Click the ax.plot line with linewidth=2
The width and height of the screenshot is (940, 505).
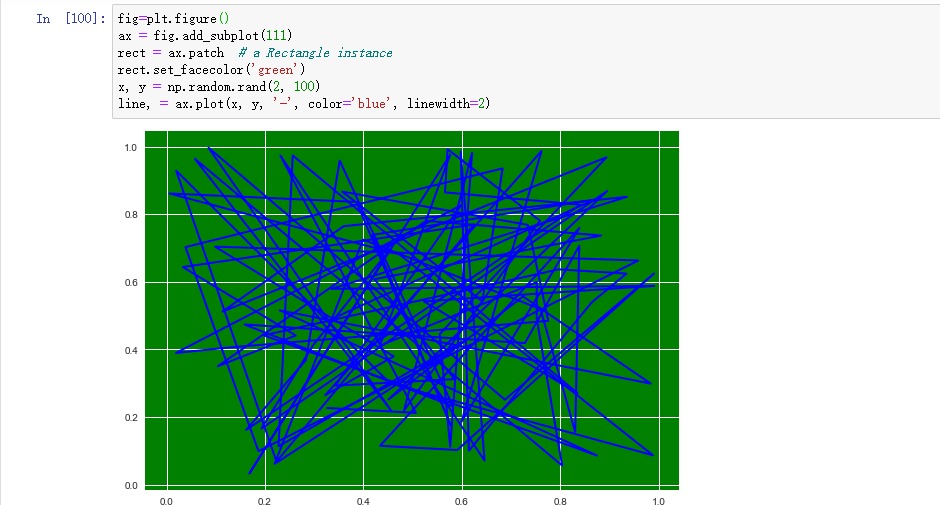pos(304,104)
